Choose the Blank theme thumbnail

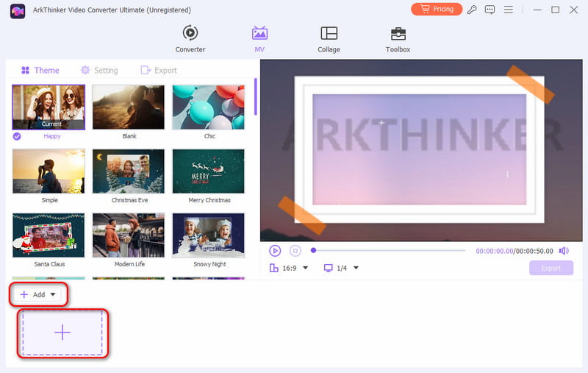128,107
